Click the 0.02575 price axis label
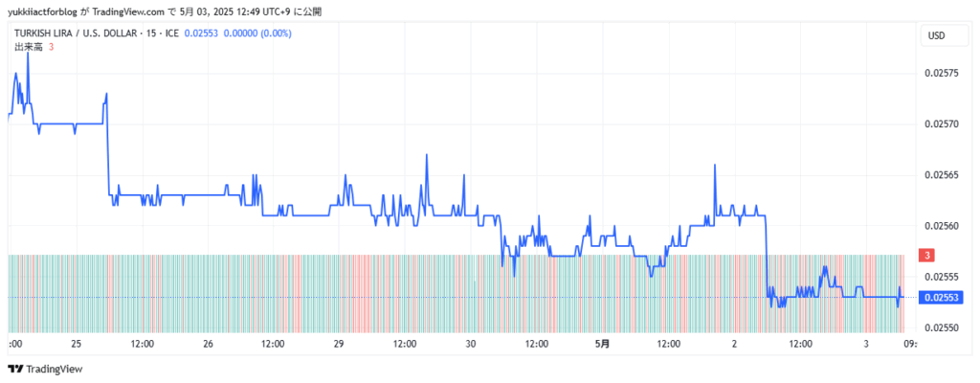This screenshot has width=980, height=383. (941, 73)
